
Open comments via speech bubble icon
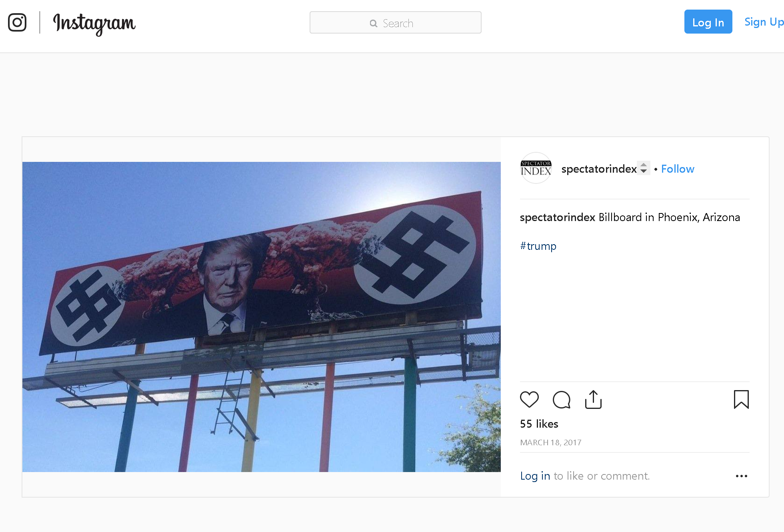(x=561, y=399)
